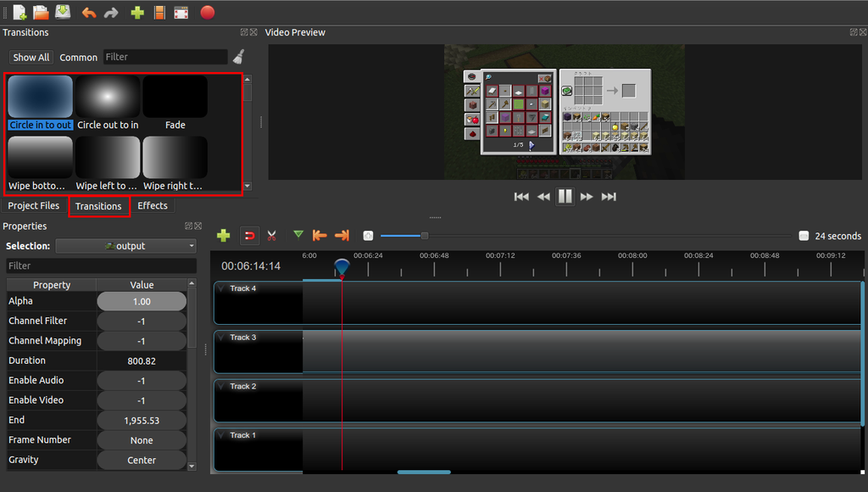This screenshot has width=868, height=492.
Task: Click the End value 1,955.53
Action: pos(142,421)
